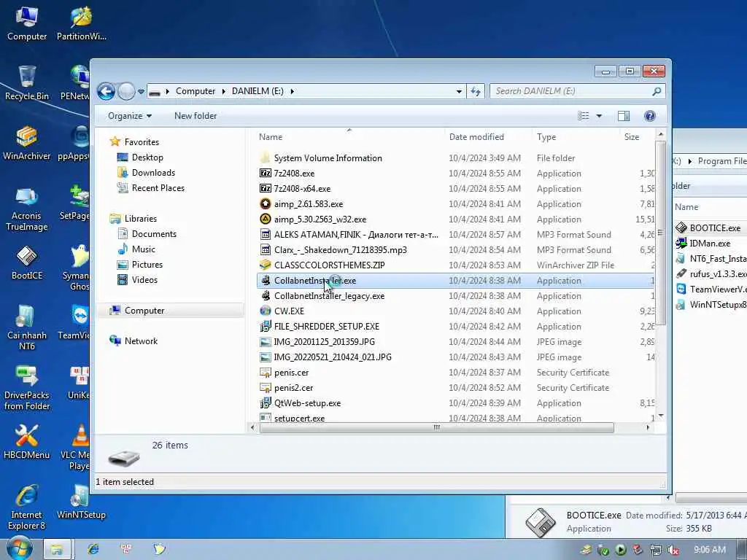747x560 pixels.
Task: Select System Volume Information folder
Action: 321,158
